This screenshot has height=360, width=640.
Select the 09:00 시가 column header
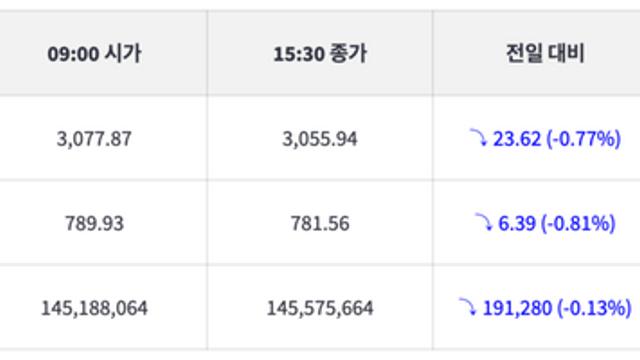coord(94,53)
